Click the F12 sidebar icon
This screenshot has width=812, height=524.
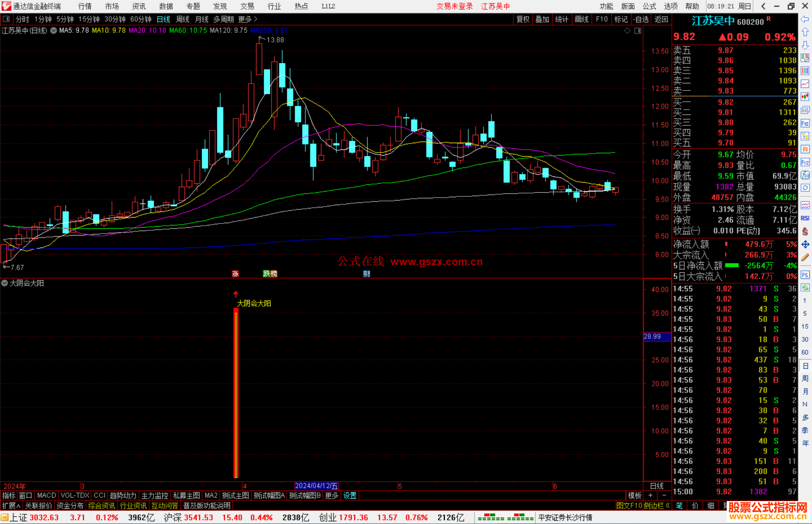pos(805,162)
